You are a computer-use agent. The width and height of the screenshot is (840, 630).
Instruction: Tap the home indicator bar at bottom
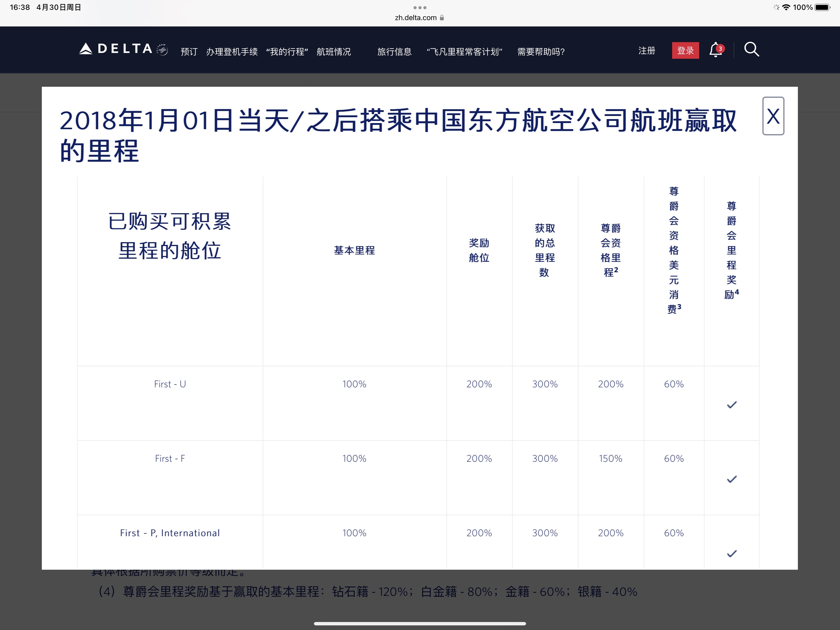pyautogui.click(x=420, y=624)
